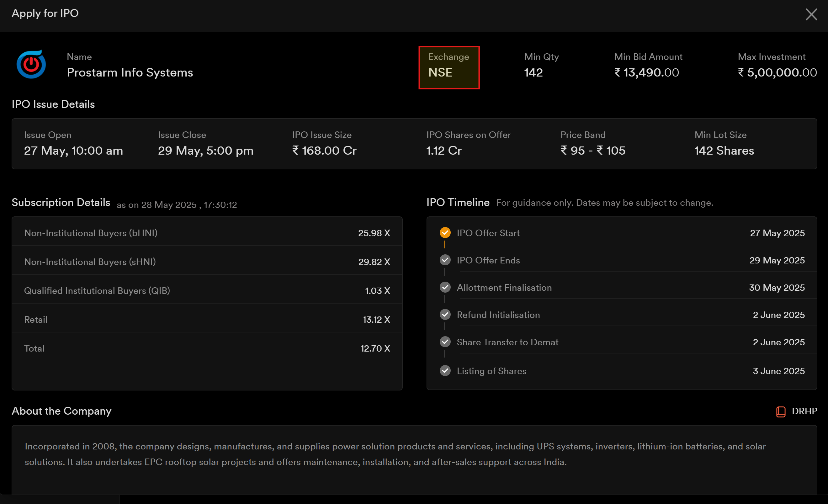This screenshot has height=504, width=828.
Task: Click Issue Close 29 May, 5:00 pm
Action: coord(206,151)
